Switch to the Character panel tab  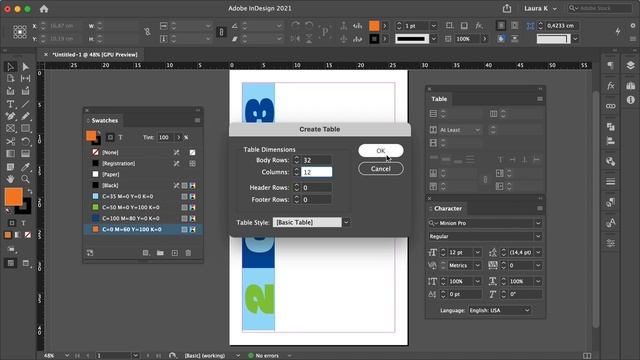448,208
